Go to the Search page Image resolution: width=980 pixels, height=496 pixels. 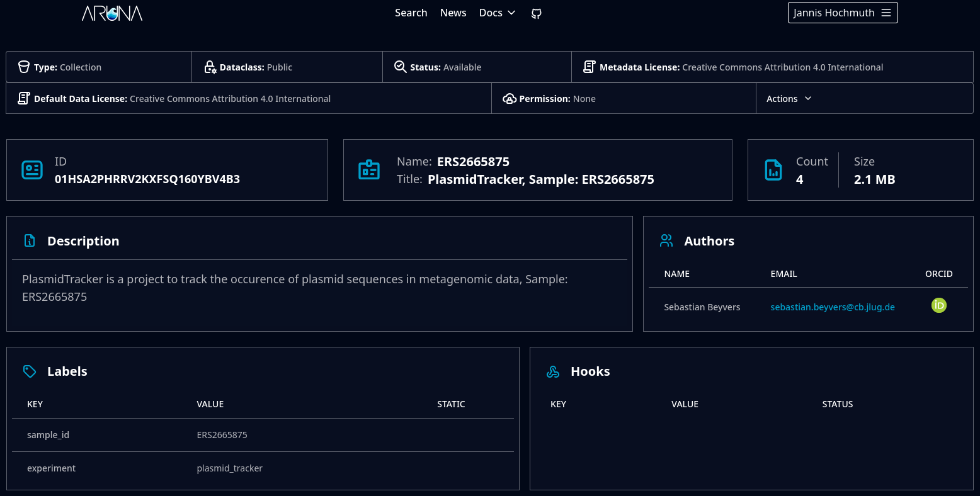(411, 13)
